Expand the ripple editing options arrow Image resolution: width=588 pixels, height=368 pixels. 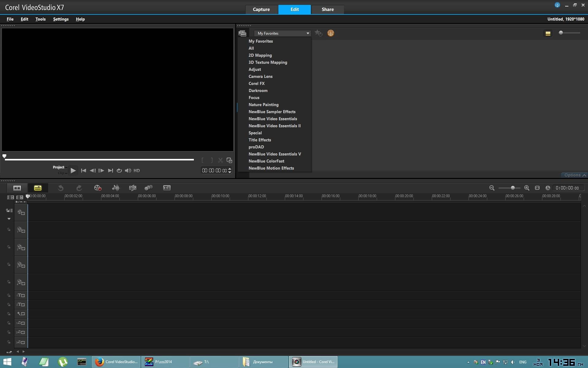(9, 219)
